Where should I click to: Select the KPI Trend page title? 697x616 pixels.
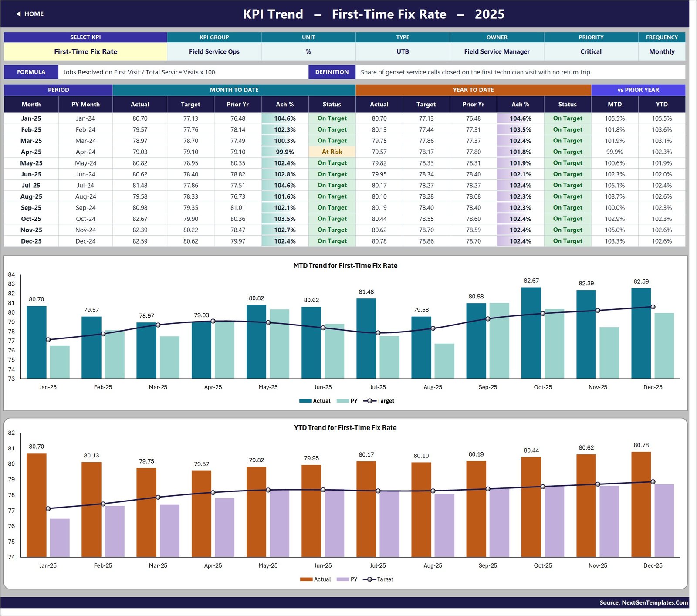click(373, 14)
